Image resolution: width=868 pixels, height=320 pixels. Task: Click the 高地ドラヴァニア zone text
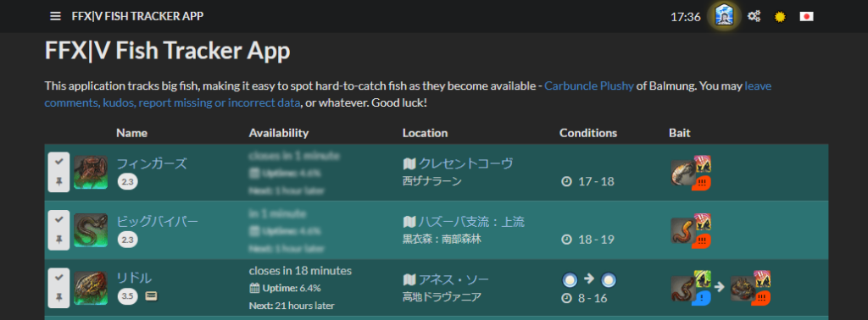point(442,297)
